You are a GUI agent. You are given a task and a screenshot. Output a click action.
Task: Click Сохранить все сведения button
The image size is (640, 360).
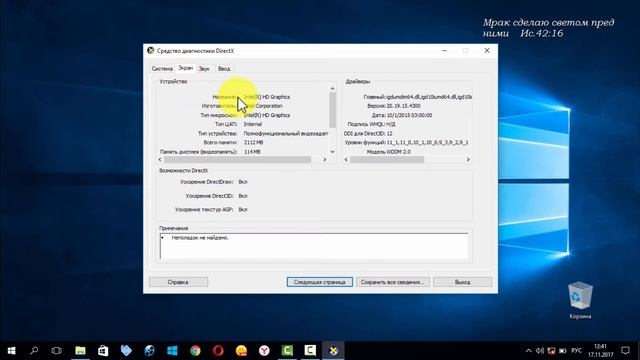click(x=393, y=282)
